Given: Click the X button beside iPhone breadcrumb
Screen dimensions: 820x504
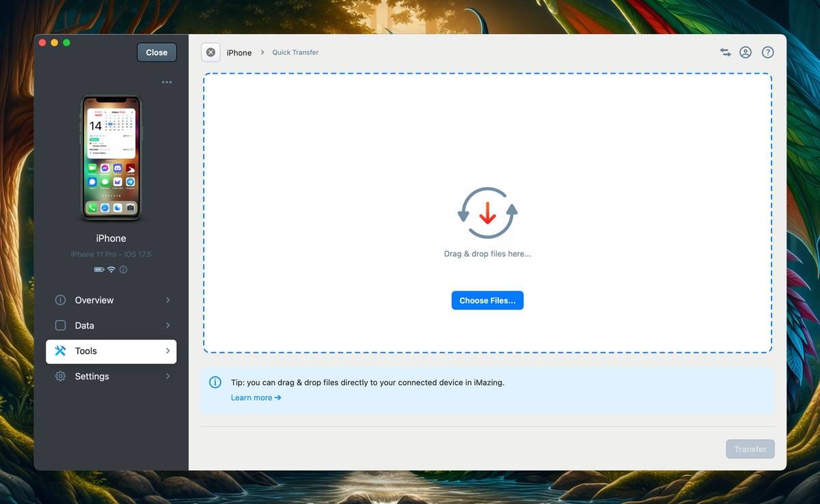Looking at the screenshot, I should point(210,53).
